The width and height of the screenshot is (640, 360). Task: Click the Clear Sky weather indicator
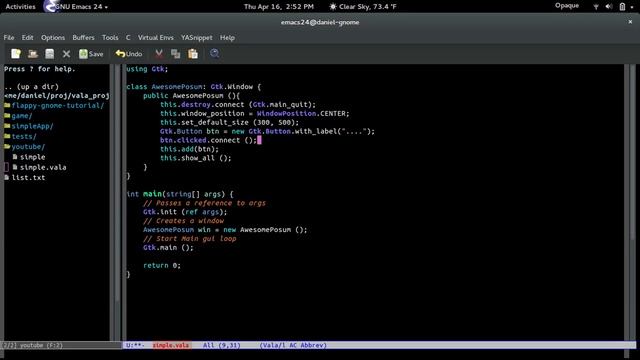(x=363, y=7)
